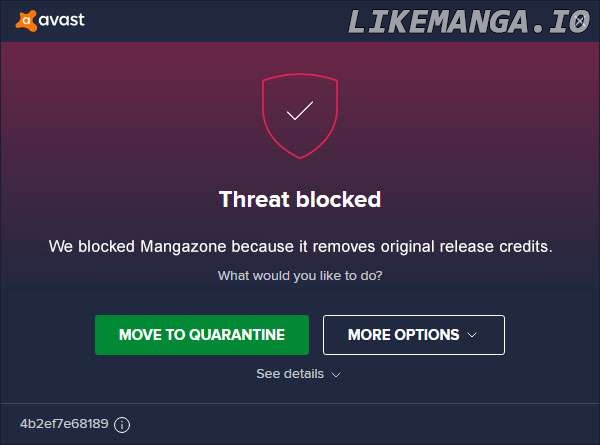
Task: Select the threat ID 4b2ef7e68189
Action: tap(64, 424)
